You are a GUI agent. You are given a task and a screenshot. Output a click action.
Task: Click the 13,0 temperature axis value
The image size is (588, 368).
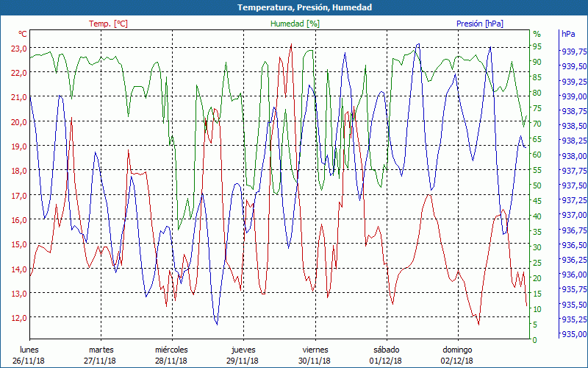tap(19, 294)
